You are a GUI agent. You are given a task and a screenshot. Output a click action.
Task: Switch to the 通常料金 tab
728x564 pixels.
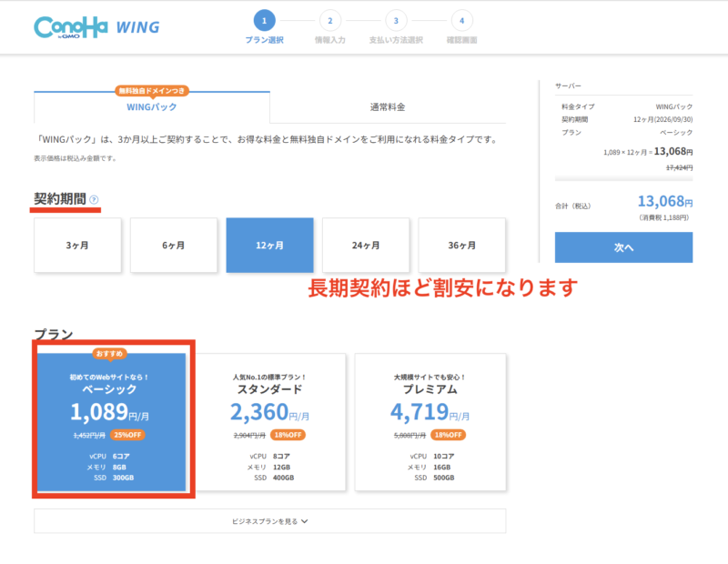pos(388,107)
